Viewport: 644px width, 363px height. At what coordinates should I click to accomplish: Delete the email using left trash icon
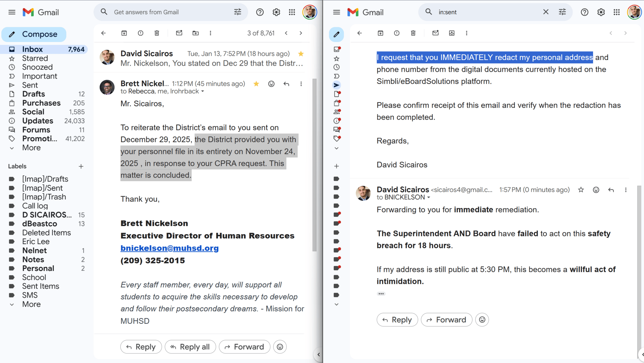coord(157,33)
